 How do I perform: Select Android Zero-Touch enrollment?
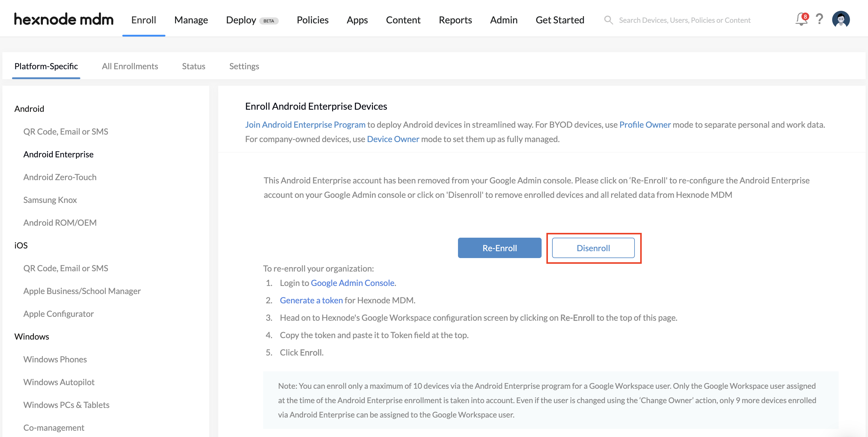click(x=60, y=177)
